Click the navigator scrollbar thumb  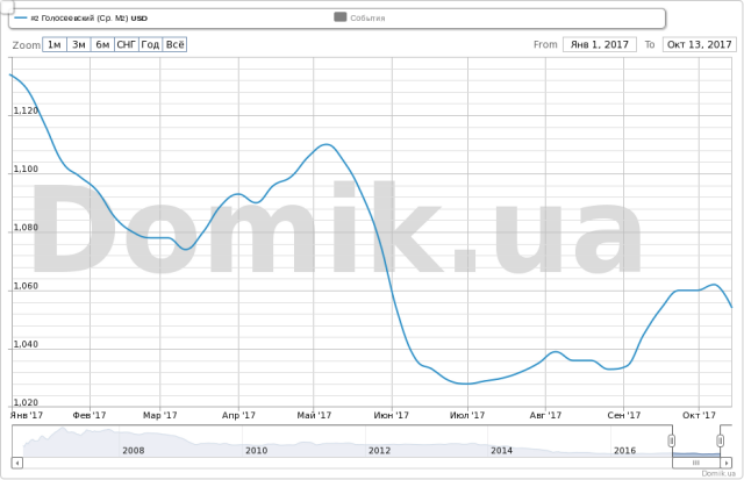(x=696, y=462)
